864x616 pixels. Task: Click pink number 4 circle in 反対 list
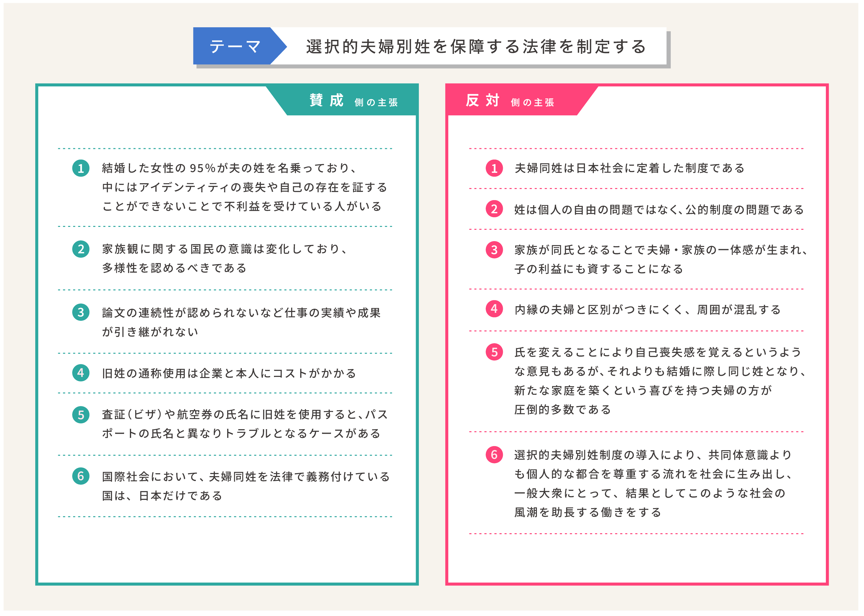495,309
